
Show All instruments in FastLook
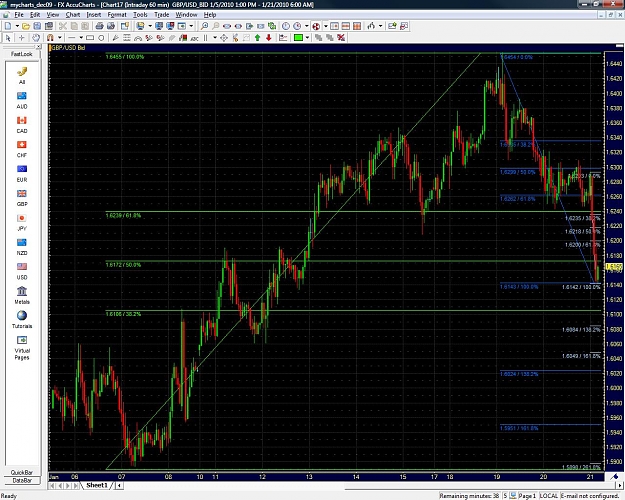[x=22, y=75]
